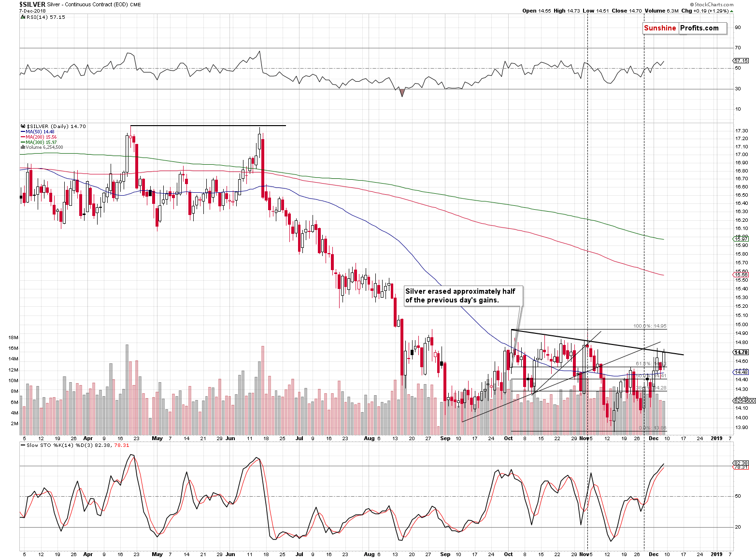Viewport: 756px width, 559px height.
Task: Click the $SILVER ticker title
Action: pyautogui.click(x=32, y=4)
